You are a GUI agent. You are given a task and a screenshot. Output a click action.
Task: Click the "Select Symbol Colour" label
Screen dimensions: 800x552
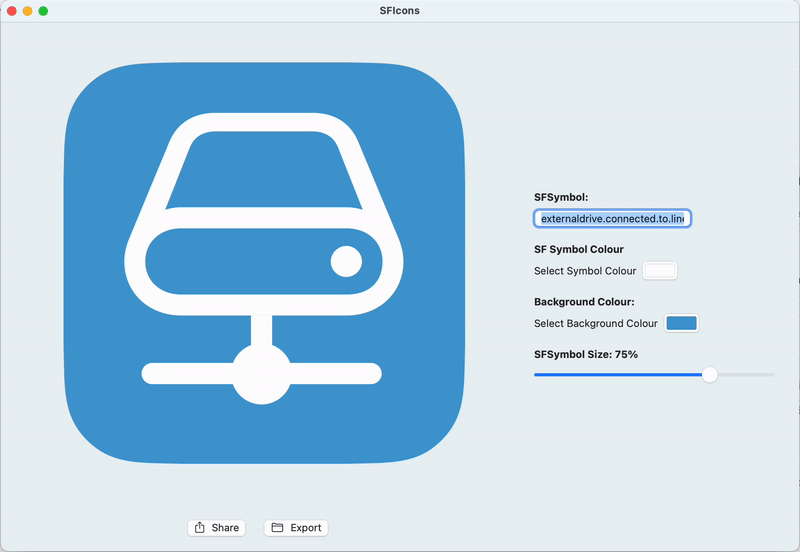click(585, 271)
